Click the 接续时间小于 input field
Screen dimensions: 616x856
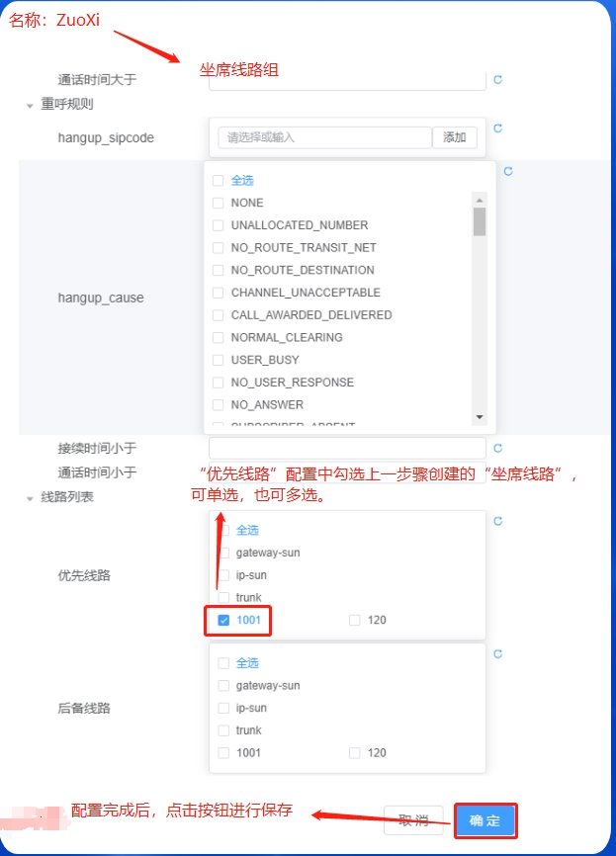coord(346,448)
